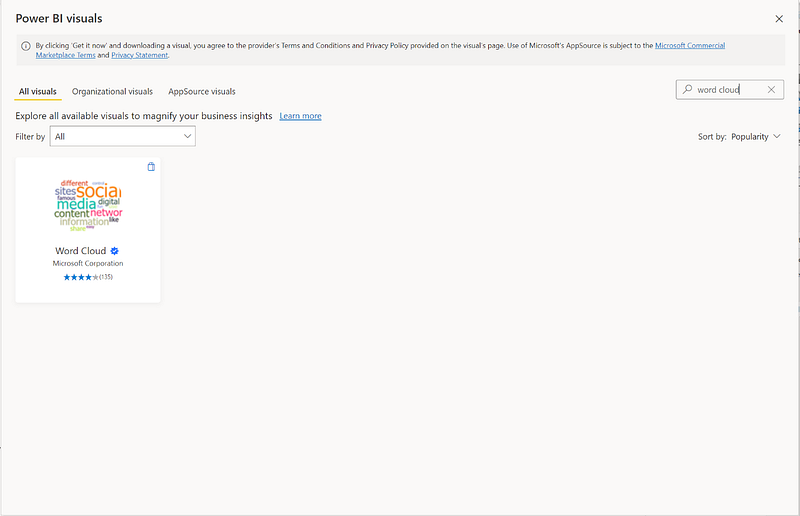800x516 pixels.
Task: Click the info icon in the notice banner
Action: [26, 46]
